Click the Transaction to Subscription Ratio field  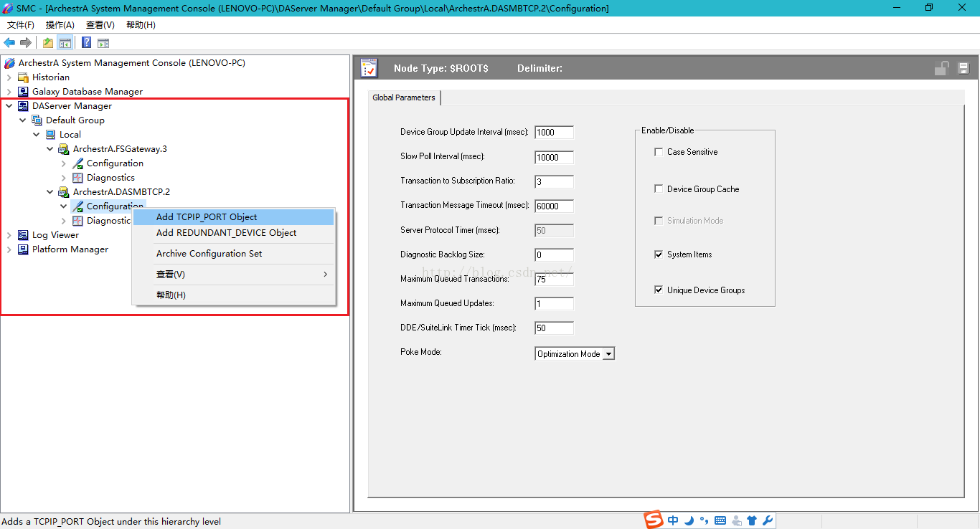554,181
